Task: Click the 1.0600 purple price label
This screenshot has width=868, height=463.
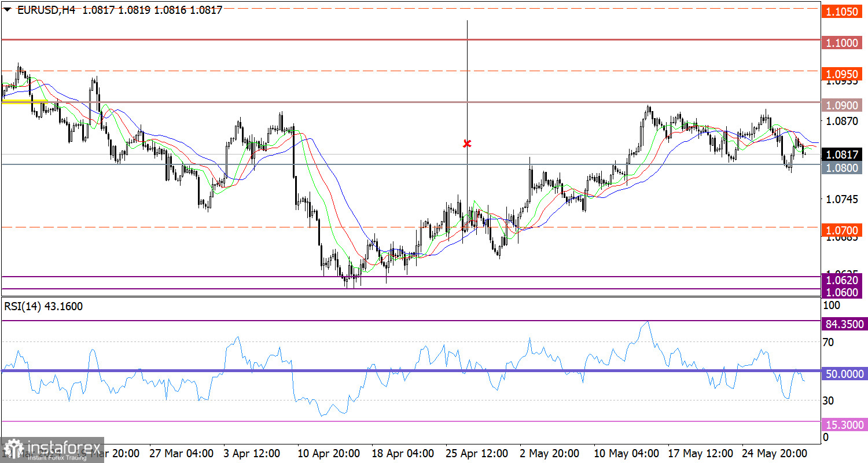Action: (842, 292)
